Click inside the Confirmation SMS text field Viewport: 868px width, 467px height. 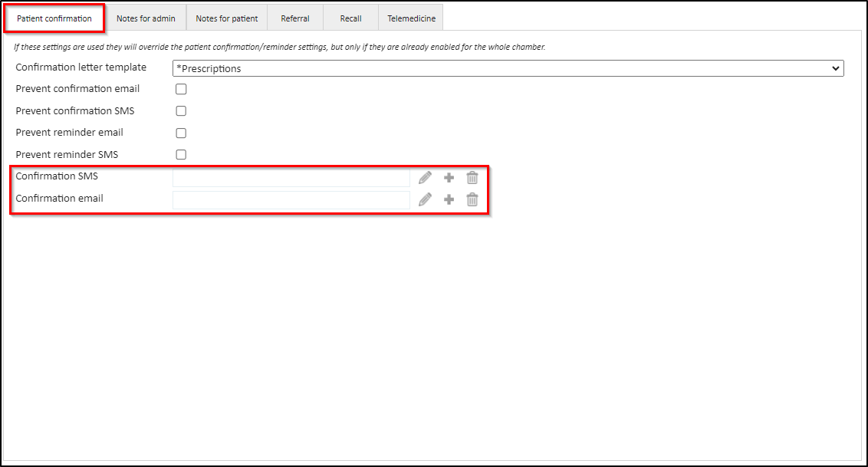tap(291, 178)
